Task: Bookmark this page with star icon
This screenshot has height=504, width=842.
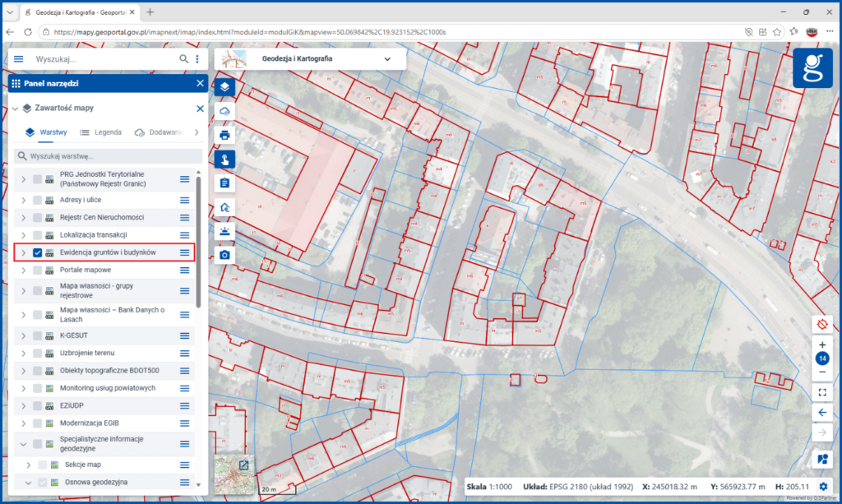Action: coord(777,32)
